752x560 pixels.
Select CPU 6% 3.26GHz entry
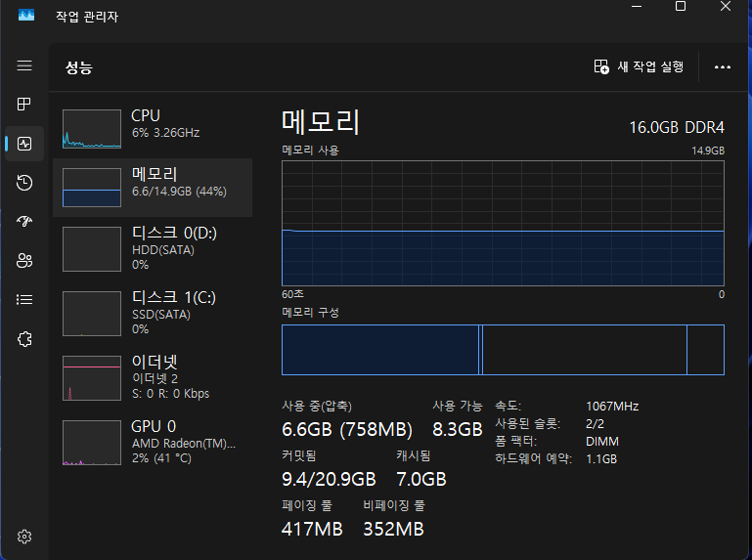point(153,129)
